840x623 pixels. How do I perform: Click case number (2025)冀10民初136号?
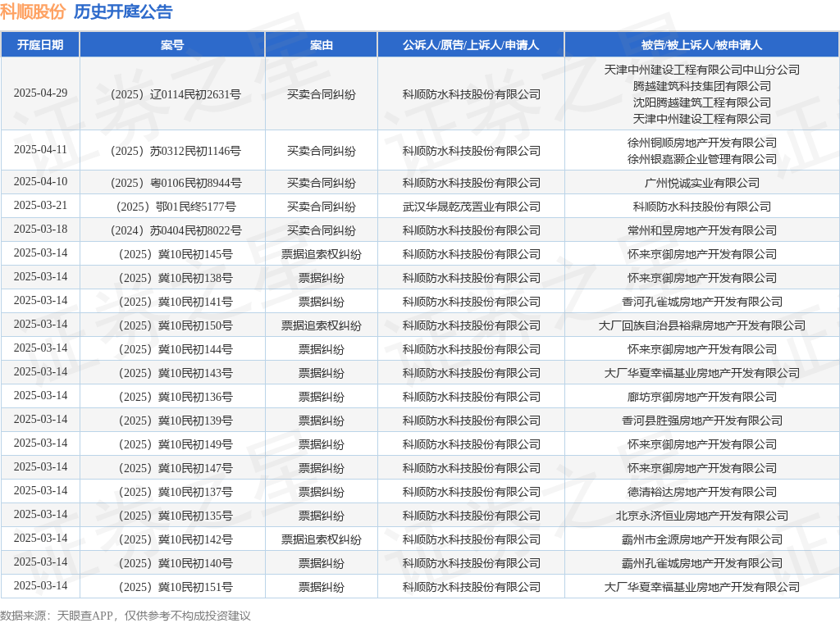pos(176,397)
